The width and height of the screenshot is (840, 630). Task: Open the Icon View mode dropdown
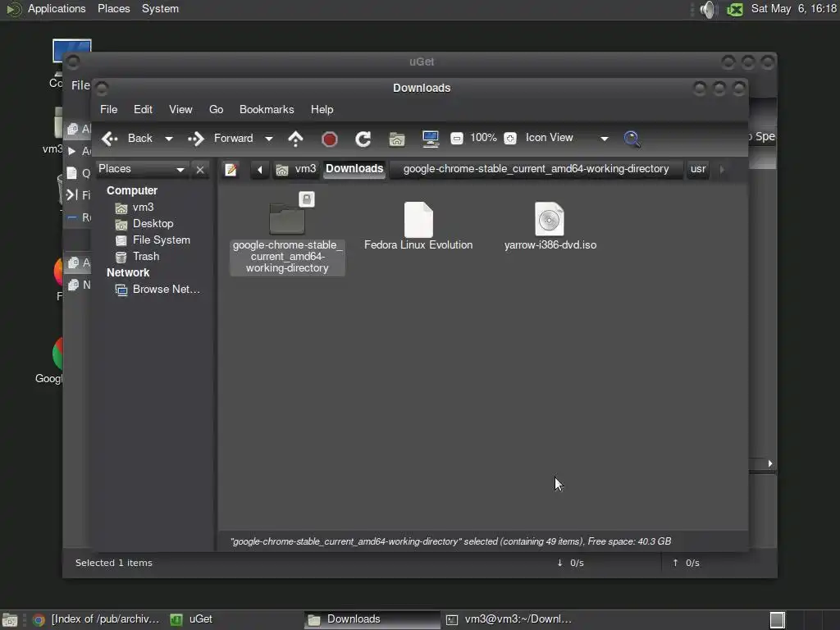[567, 138]
